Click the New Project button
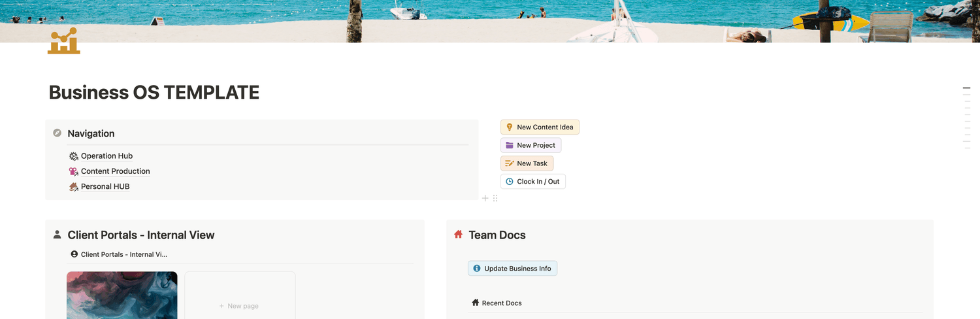The image size is (980, 319). coord(531,145)
